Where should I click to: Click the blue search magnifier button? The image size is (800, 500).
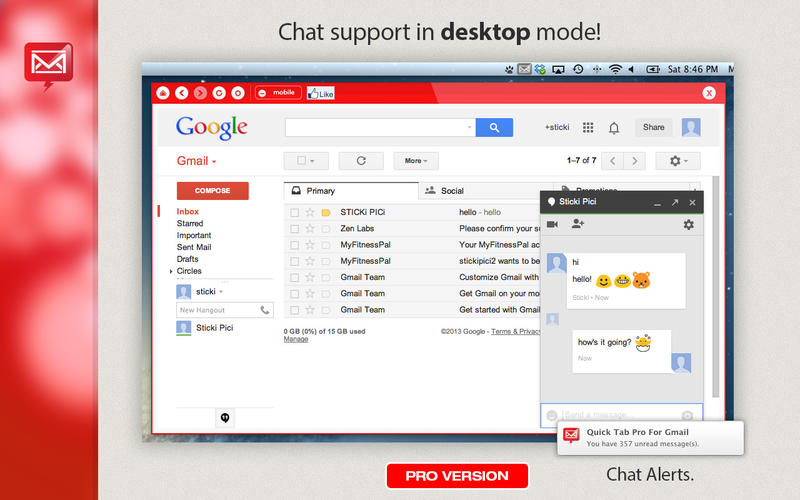[x=494, y=128]
